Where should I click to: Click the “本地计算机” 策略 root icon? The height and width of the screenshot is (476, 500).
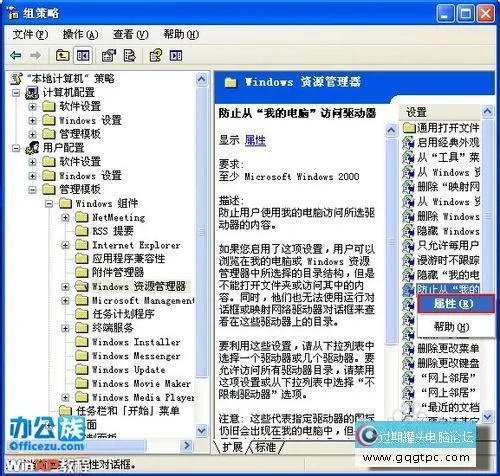pos(16,79)
